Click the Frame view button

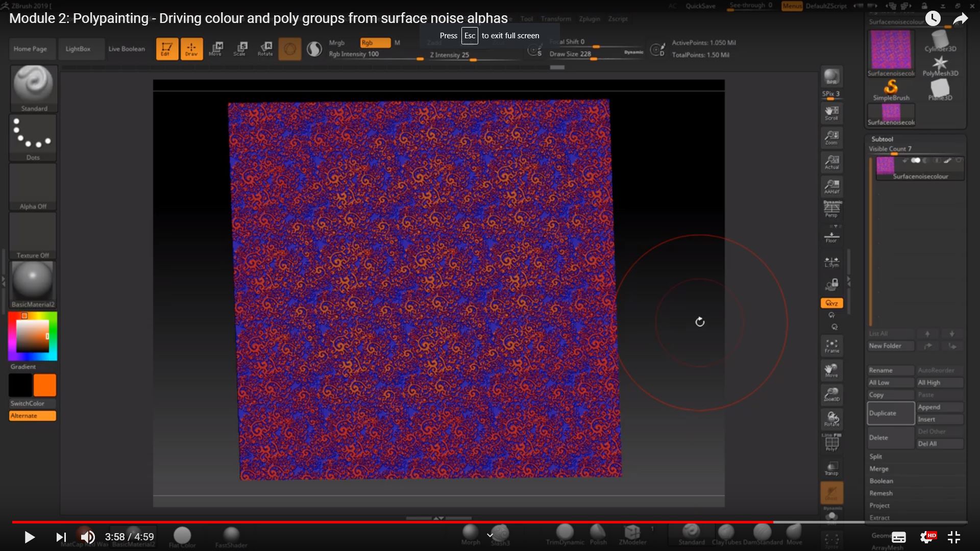831,346
